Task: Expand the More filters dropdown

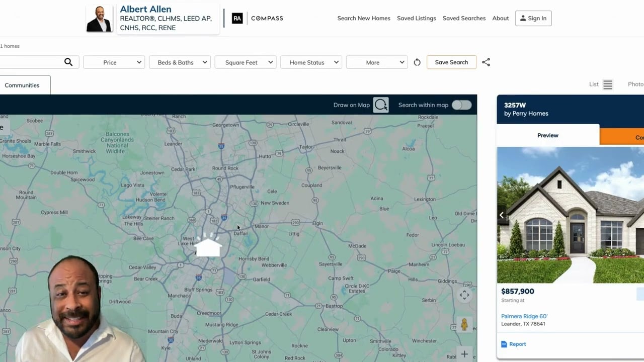Action: (x=376, y=62)
